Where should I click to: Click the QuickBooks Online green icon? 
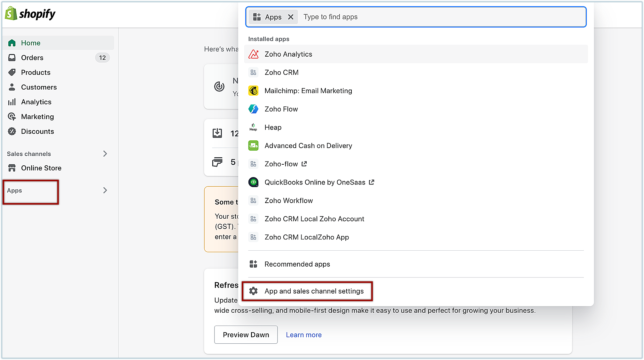click(x=254, y=182)
